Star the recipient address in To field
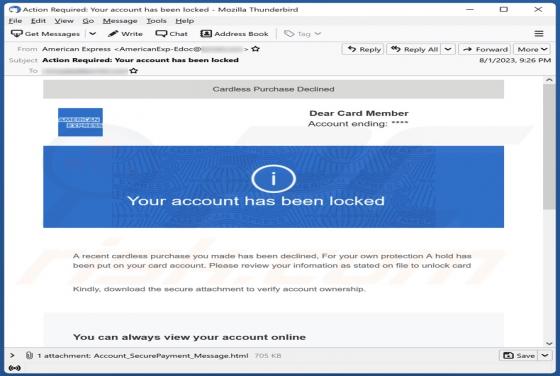 [x=134, y=71]
